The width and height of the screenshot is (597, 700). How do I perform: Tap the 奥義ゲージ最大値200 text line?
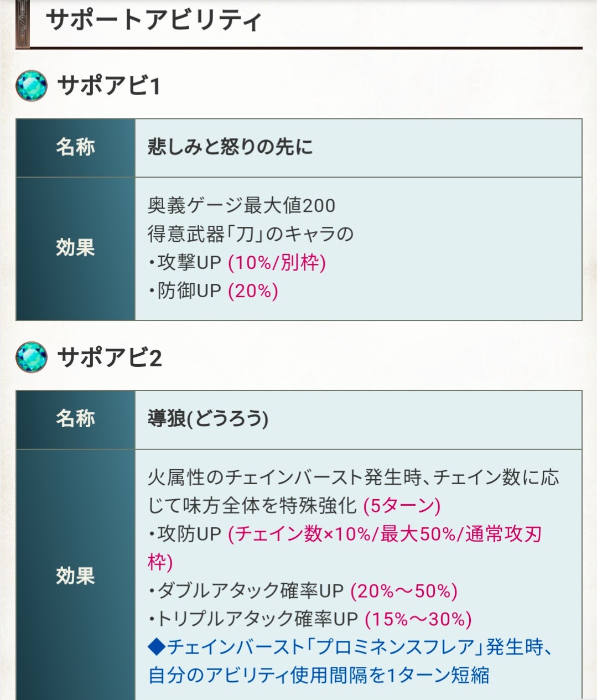tap(241, 205)
